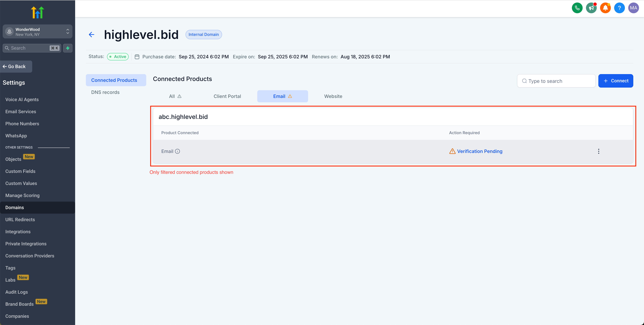
Task: Open the Verification Pending link
Action: click(x=480, y=151)
